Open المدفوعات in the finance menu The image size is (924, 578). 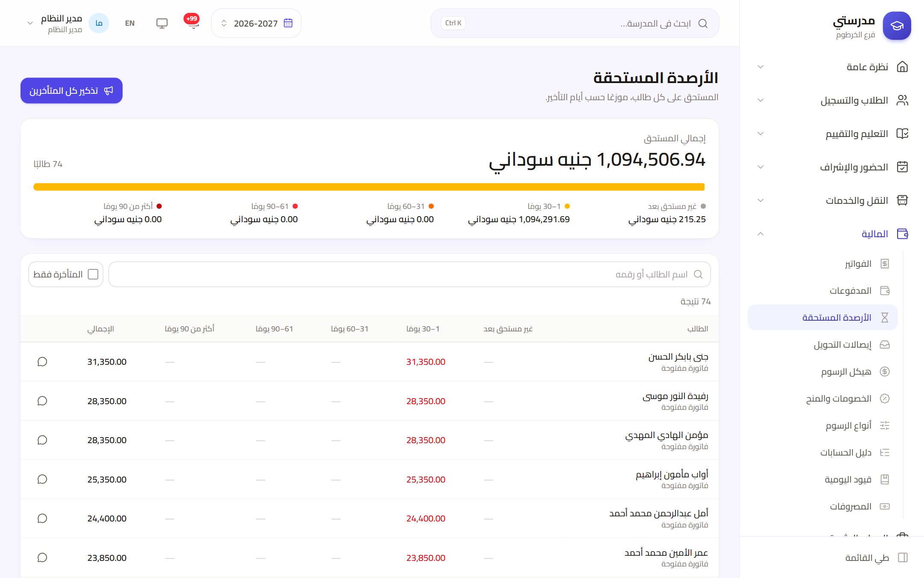click(x=823, y=291)
